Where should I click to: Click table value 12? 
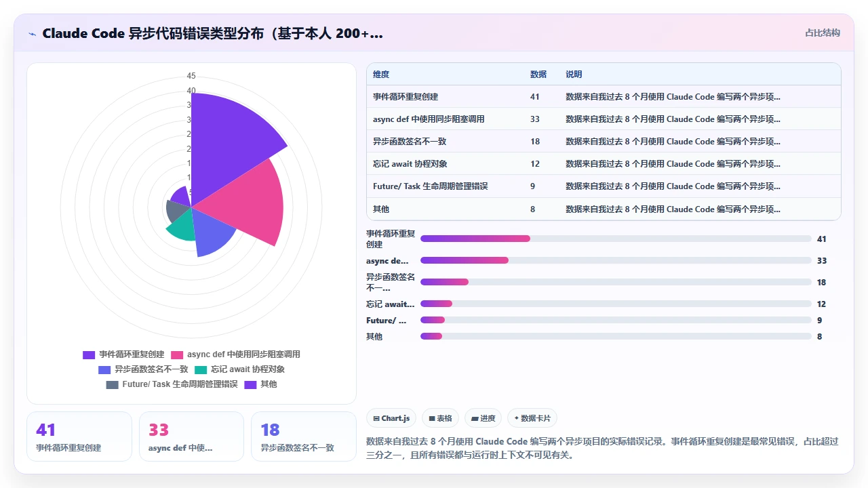pyautogui.click(x=535, y=164)
